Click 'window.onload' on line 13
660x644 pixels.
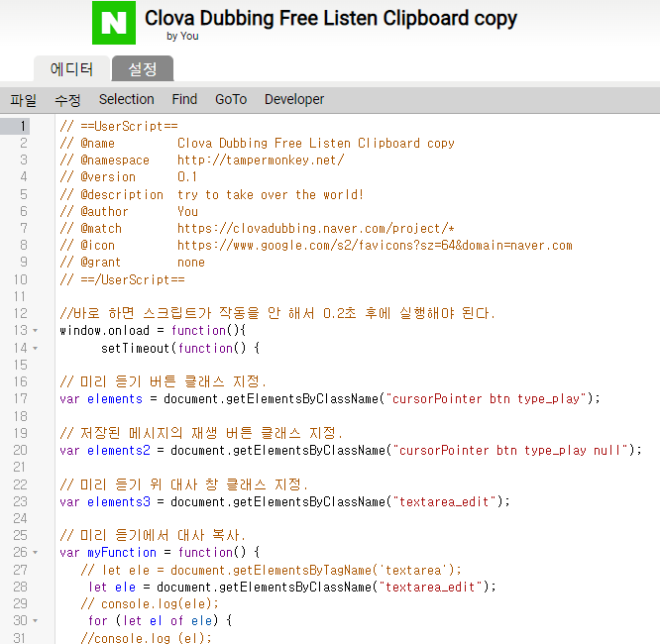click(x=104, y=330)
